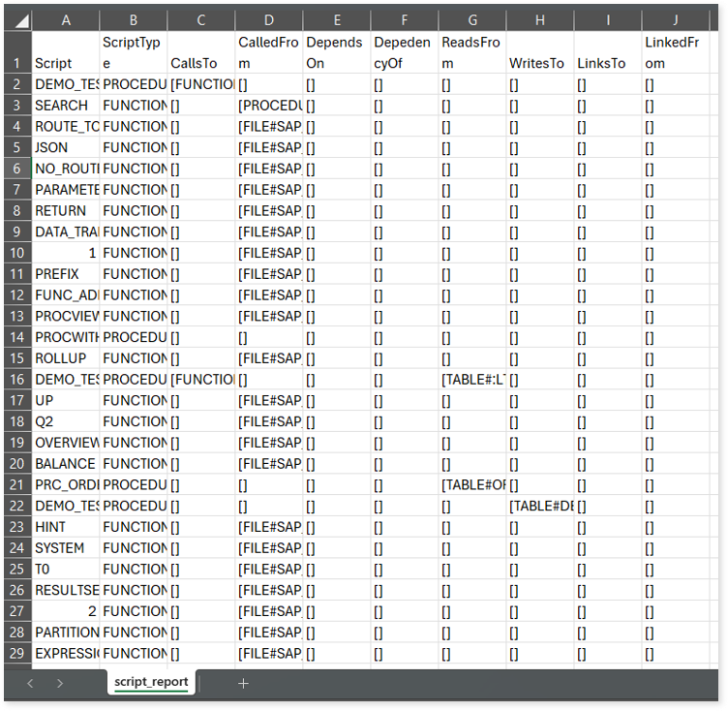Viewport: 728px width, 711px height.
Task: Select column J header
Action: click(675, 18)
